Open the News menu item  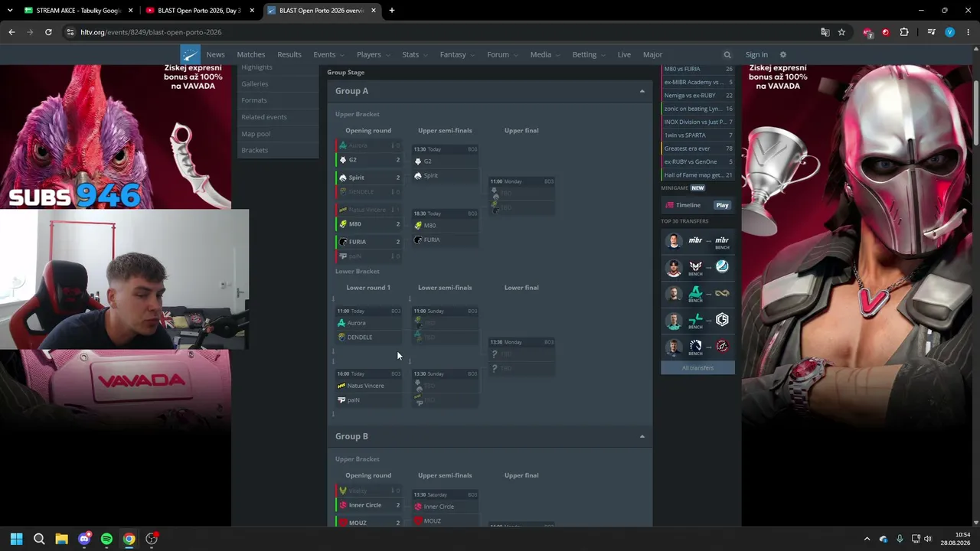(x=215, y=54)
